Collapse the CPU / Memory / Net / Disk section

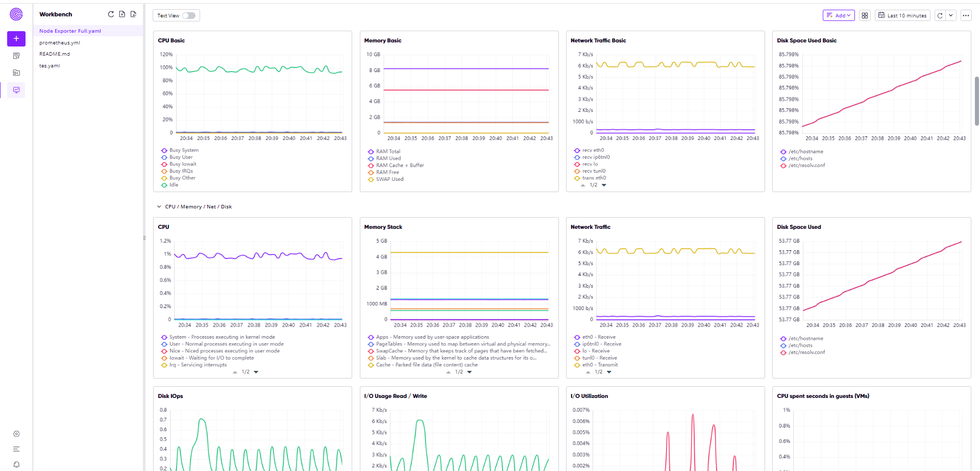(159, 207)
